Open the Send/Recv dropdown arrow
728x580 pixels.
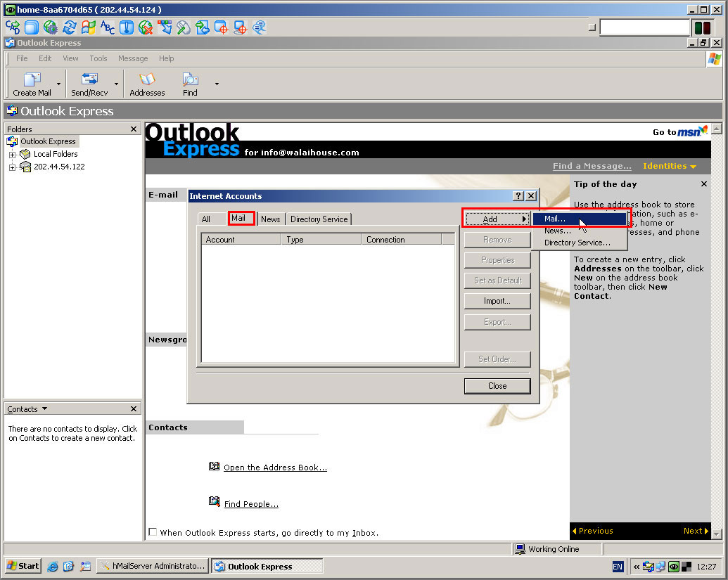[x=116, y=84]
